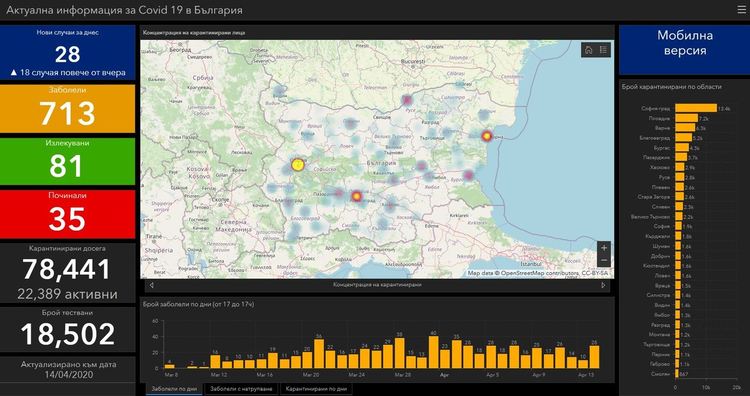Image resolution: width=750 pixels, height=396 pixels.
Task: Zoom out on the map
Action: click(604, 260)
